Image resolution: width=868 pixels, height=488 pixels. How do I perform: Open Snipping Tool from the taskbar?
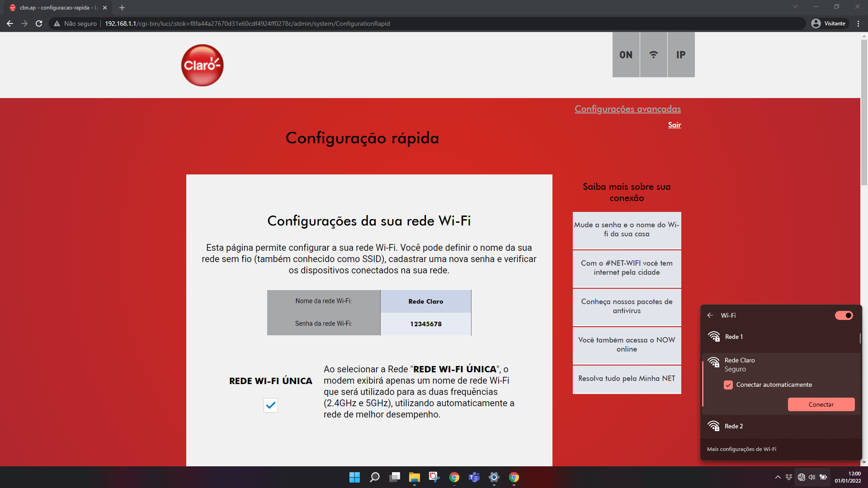pyautogui.click(x=434, y=477)
